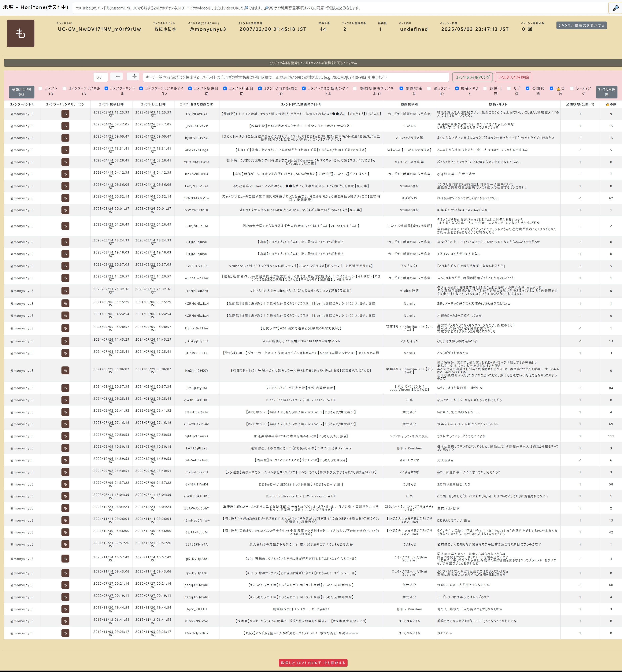Click the 公開状態(公開=1) column header

coord(580,104)
